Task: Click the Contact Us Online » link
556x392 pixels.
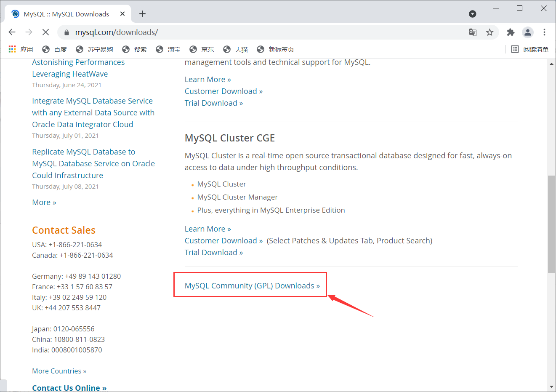Action: pos(69,388)
